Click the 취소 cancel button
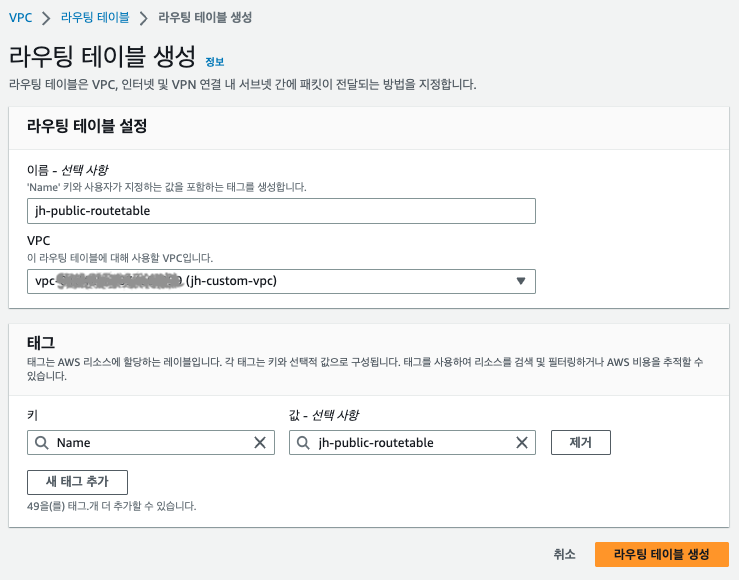This screenshot has width=739, height=580. (x=564, y=554)
